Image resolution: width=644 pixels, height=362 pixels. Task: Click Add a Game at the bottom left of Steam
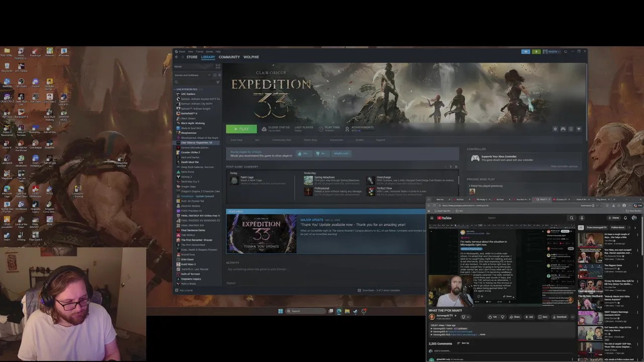pos(184,290)
